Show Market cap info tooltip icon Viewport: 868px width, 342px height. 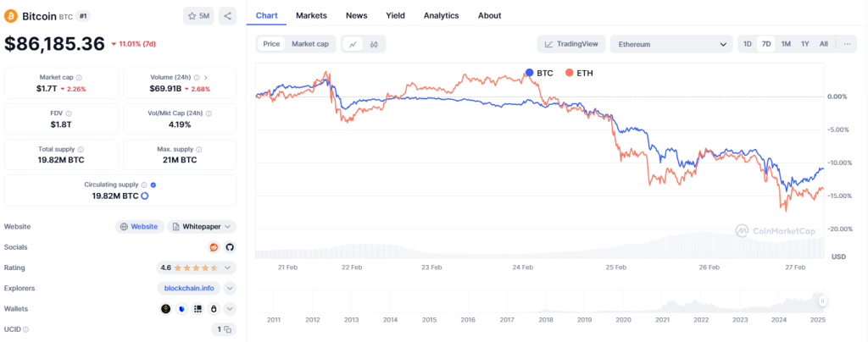(79, 78)
